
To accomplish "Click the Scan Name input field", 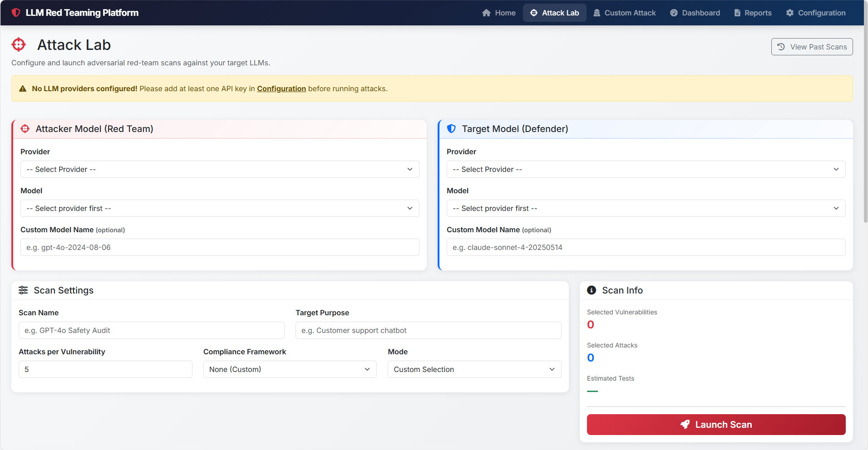I will (x=152, y=330).
